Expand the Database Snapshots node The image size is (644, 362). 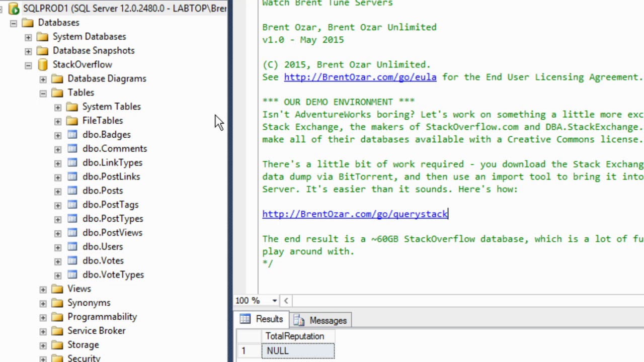coord(28,51)
